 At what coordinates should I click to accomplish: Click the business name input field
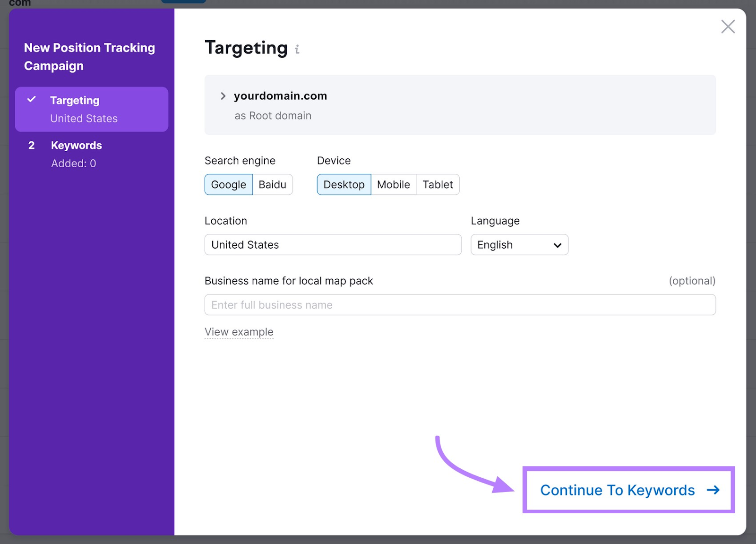(460, 305)
